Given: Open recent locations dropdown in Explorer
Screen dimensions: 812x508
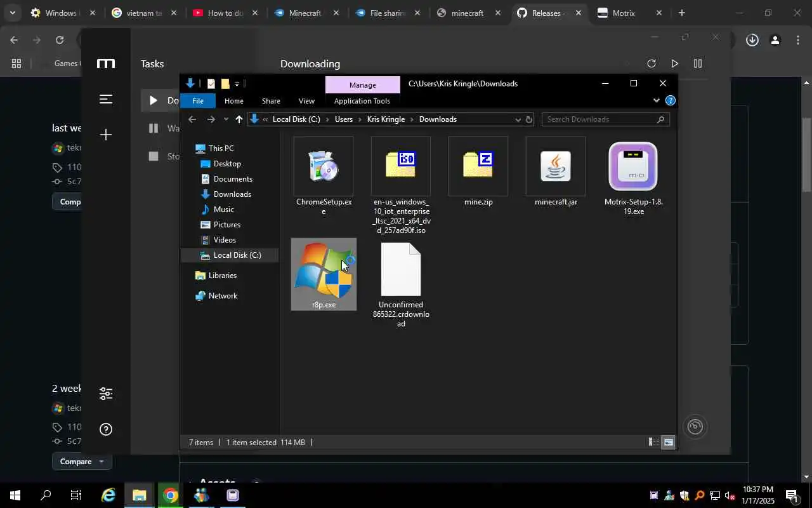Looking at the screenshot, I should 226,119.
